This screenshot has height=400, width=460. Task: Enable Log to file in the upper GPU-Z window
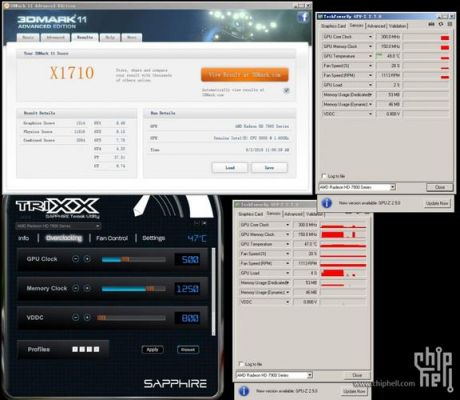[x=323, y=176]
